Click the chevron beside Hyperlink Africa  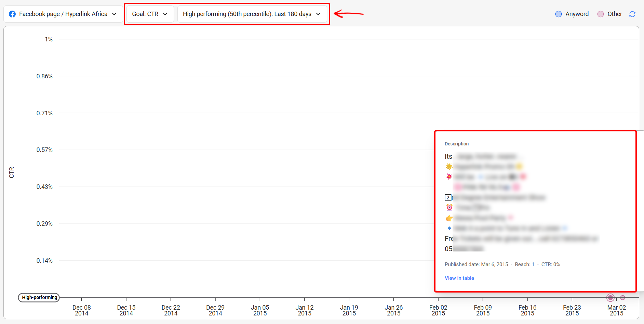click(114, 14)
